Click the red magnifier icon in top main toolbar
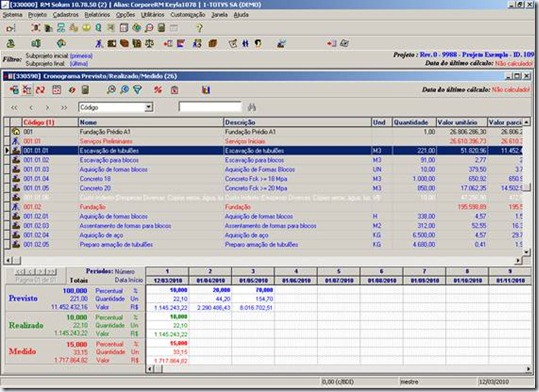 click(149, 28)
